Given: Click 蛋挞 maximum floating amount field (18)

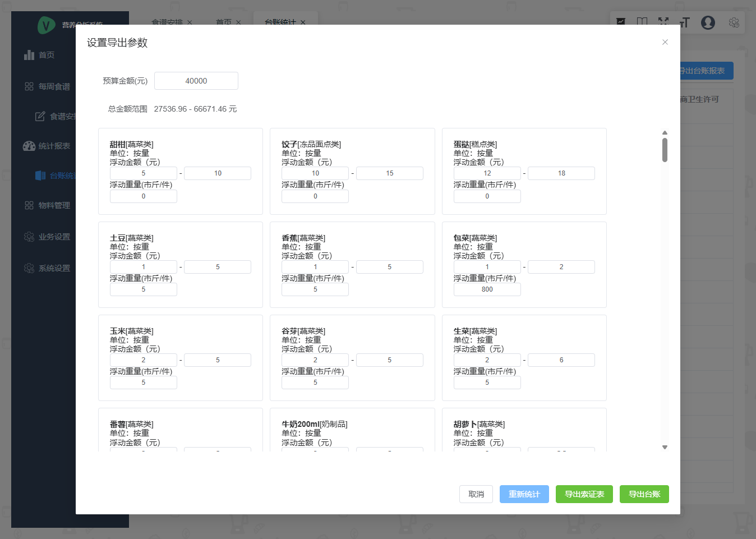Looking at the screenshot, I should pos(561,173).
